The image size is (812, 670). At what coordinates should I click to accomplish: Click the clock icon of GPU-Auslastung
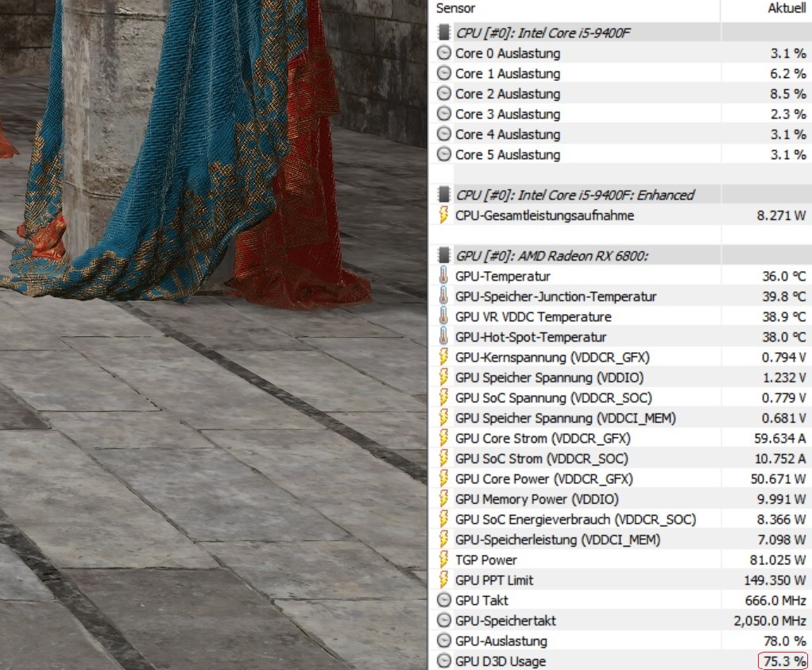click(x=444, y=641)
